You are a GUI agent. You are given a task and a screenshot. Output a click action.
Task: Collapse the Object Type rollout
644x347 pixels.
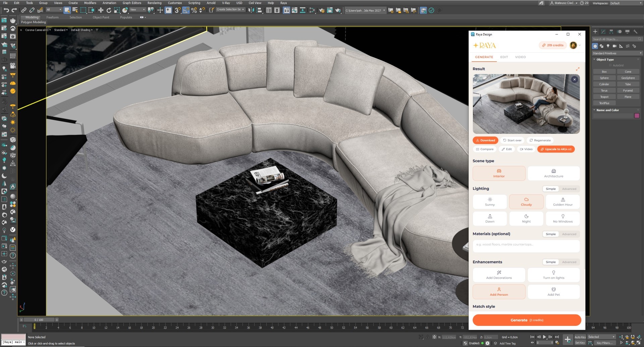coord(605,60)
